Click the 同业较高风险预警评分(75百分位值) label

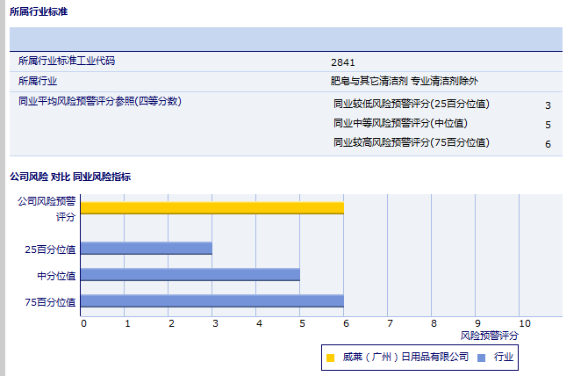[411, 143]
